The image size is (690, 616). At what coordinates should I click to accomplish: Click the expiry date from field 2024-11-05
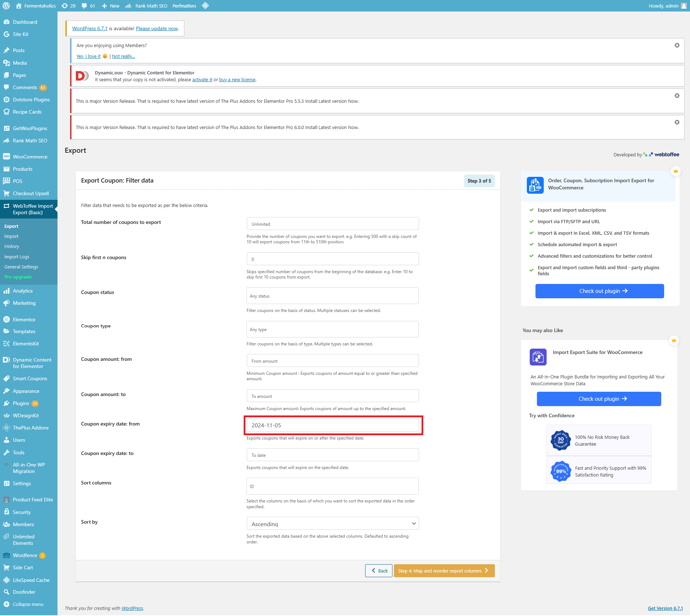click(333, 425)
